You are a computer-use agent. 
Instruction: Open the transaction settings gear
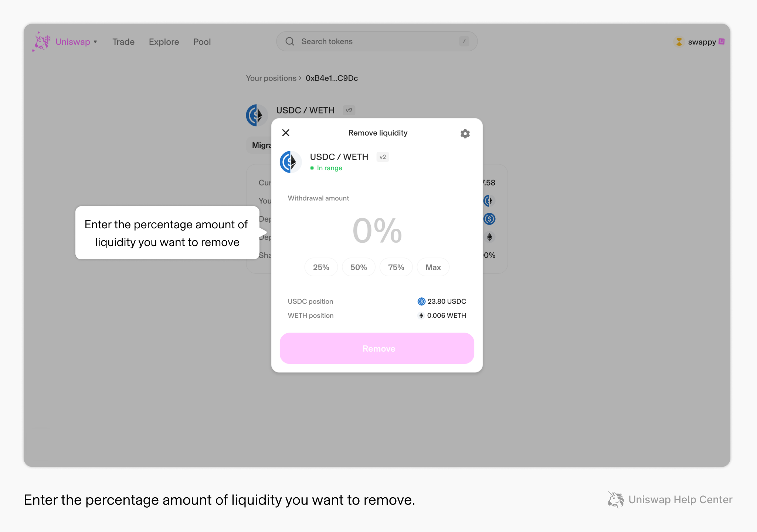tap(465, 133)
